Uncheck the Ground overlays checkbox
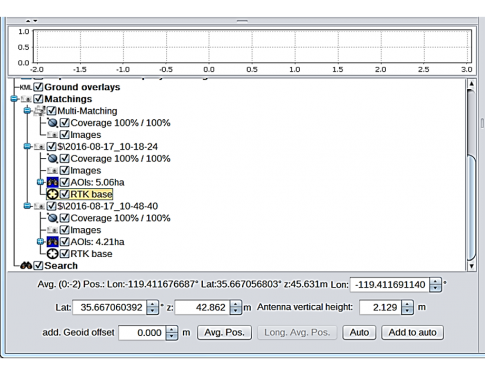The image size is (485, 375). (38, 87)
